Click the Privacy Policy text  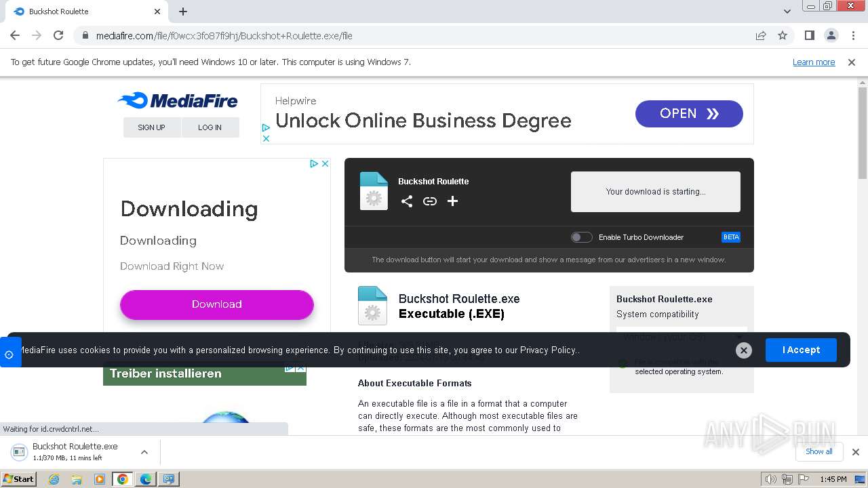pos(548,350)
